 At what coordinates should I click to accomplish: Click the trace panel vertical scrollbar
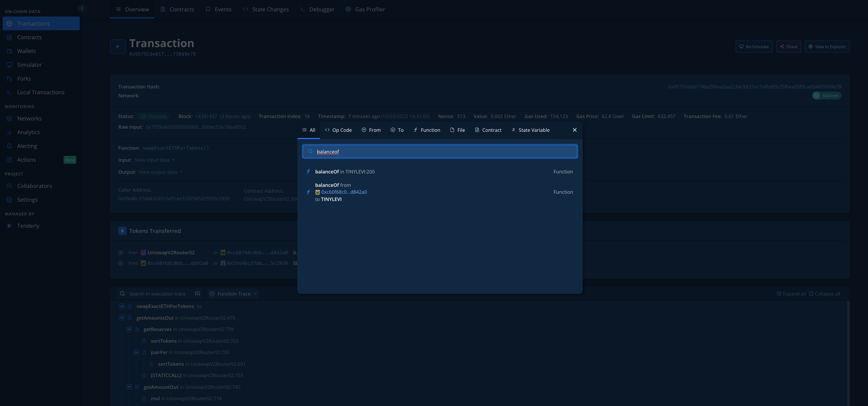848,353
